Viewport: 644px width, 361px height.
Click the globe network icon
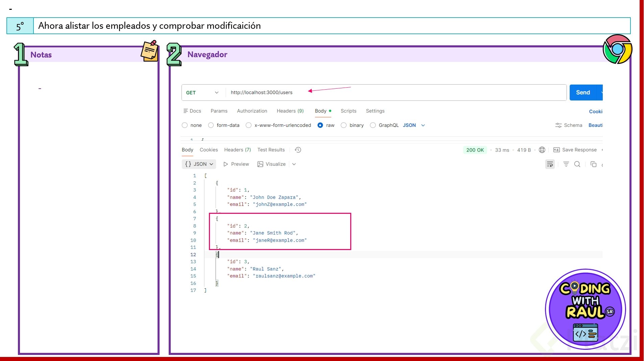click(542, 150)
